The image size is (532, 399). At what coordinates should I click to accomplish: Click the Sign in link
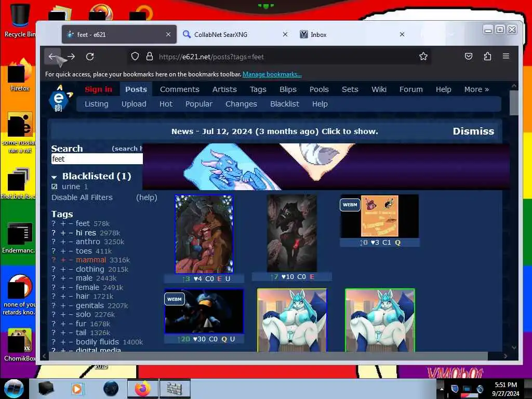[98, 89]
